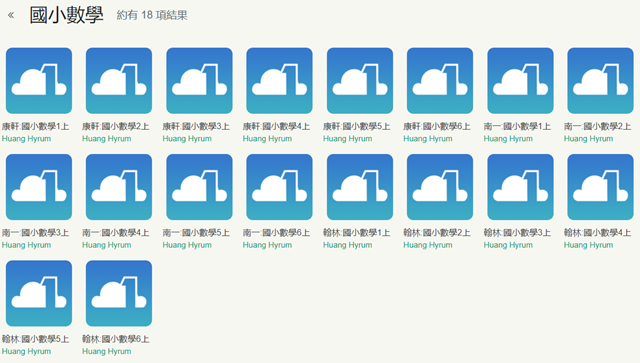The height and width of the screenshot is (363, 640).
Task: Open the 康軒:國小數學5上 cloud icon
Action: pyautogui.click(x=360, y=80)
